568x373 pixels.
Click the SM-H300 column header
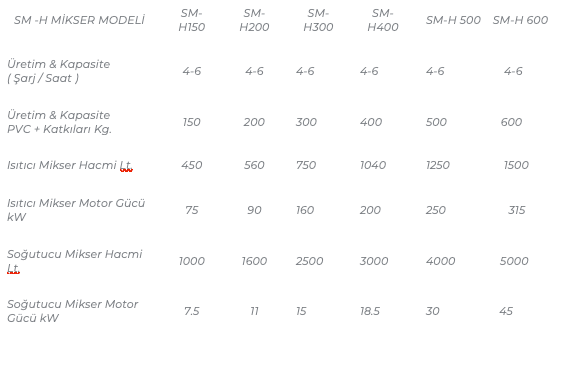pos(318,20)
